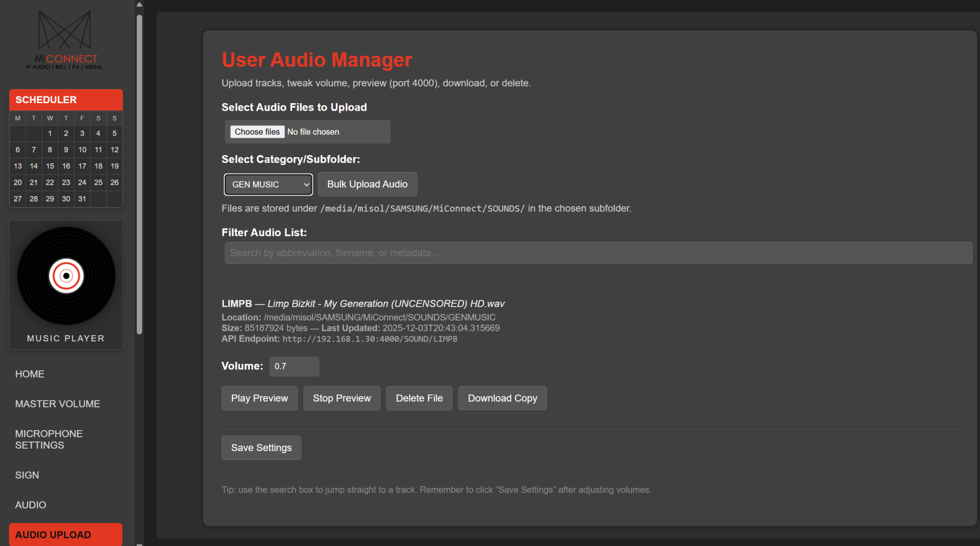This screenshot has width=980, height=546.
Task: Click the MiConnect logo
Action: pyautogui.click(x=65, y=40)
